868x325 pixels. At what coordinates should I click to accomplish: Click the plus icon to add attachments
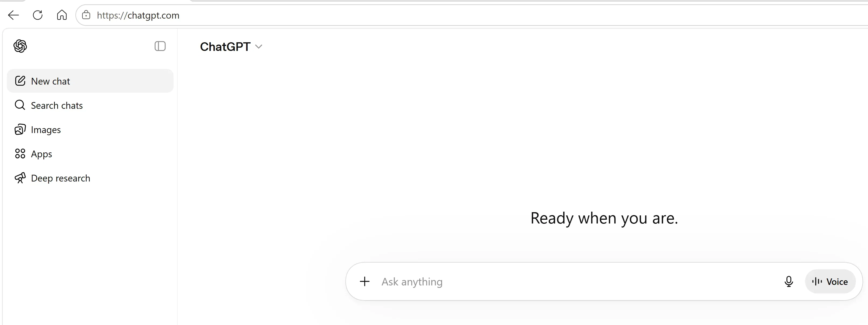(x=365, y=281)
